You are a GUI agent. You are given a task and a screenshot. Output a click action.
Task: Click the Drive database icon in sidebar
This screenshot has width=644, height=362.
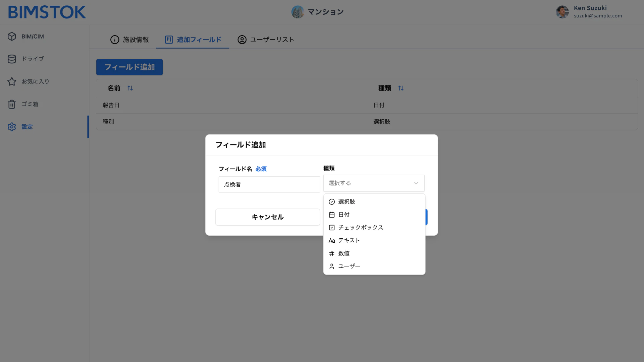pos(12,59)
